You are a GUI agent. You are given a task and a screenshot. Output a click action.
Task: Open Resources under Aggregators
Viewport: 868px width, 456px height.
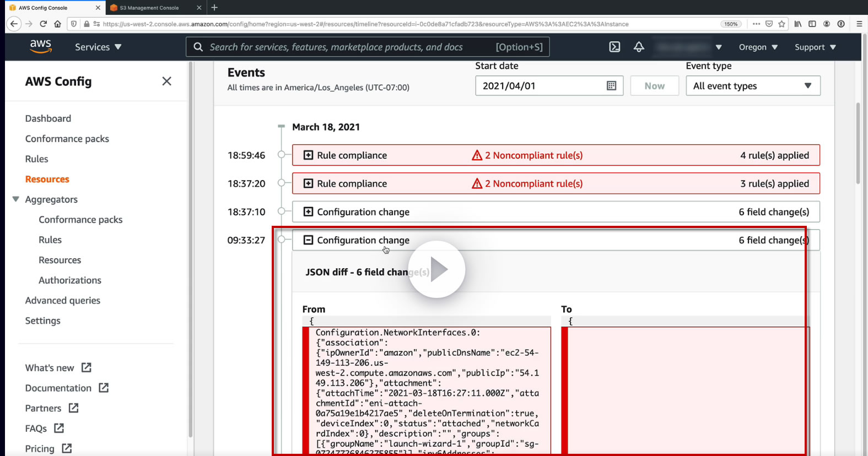pyautogui.click(x=60, y=260)
